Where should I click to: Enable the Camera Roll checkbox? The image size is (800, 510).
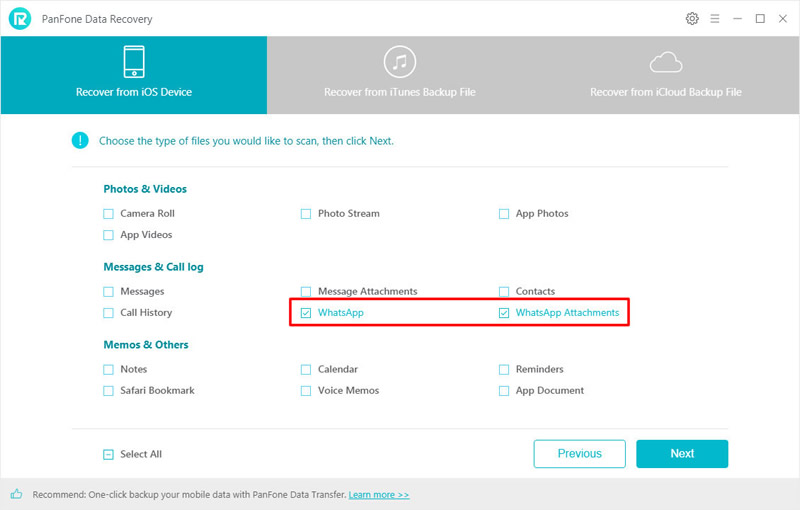[x=108, y=214]
